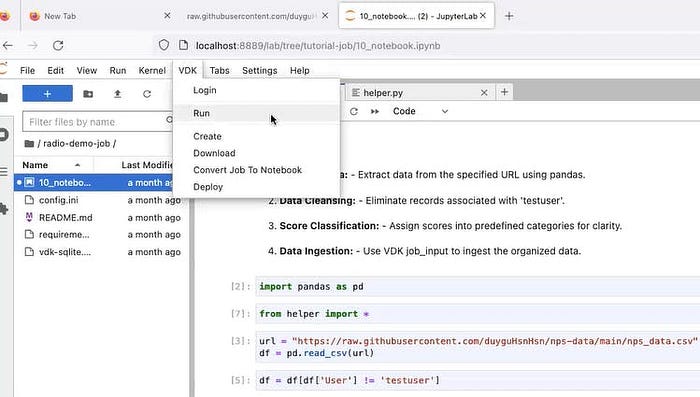Click the page info icon in address bar
Image resolution: width=700 pixels, height=397 pixels.
click(183, 45)
